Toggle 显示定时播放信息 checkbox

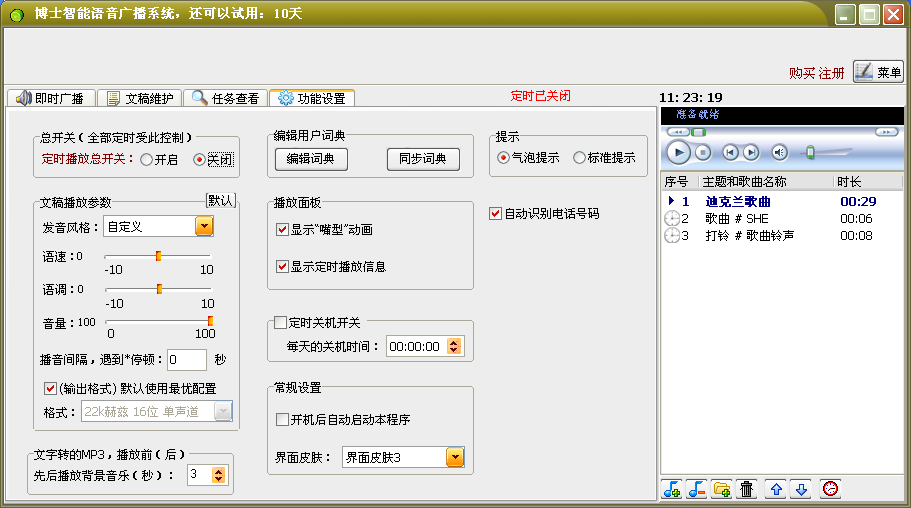click(331, 267)
